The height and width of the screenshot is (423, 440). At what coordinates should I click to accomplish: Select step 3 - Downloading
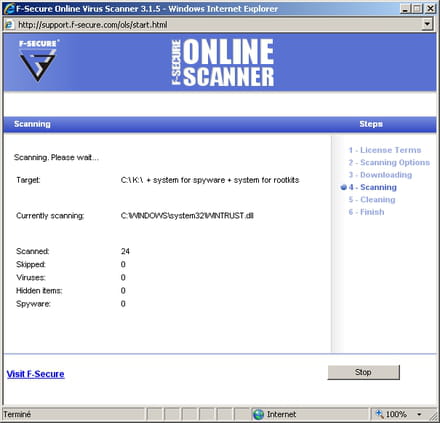[x=380, y=175]
